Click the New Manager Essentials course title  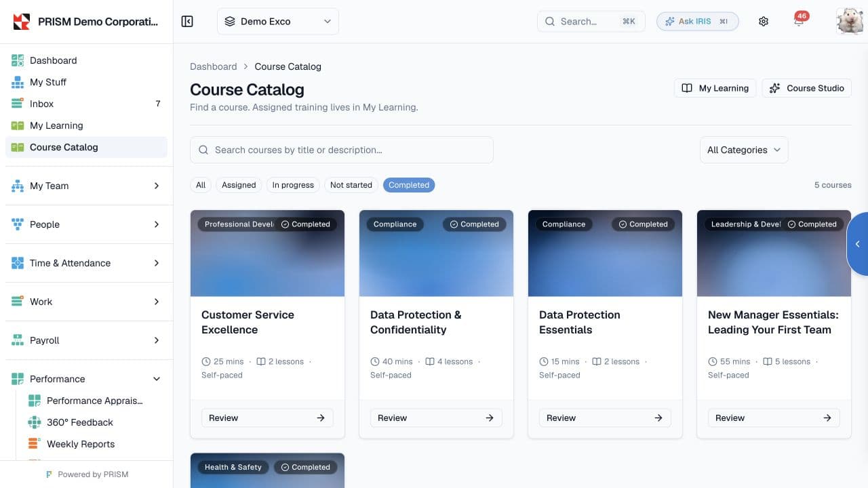[x=773, y=322]
